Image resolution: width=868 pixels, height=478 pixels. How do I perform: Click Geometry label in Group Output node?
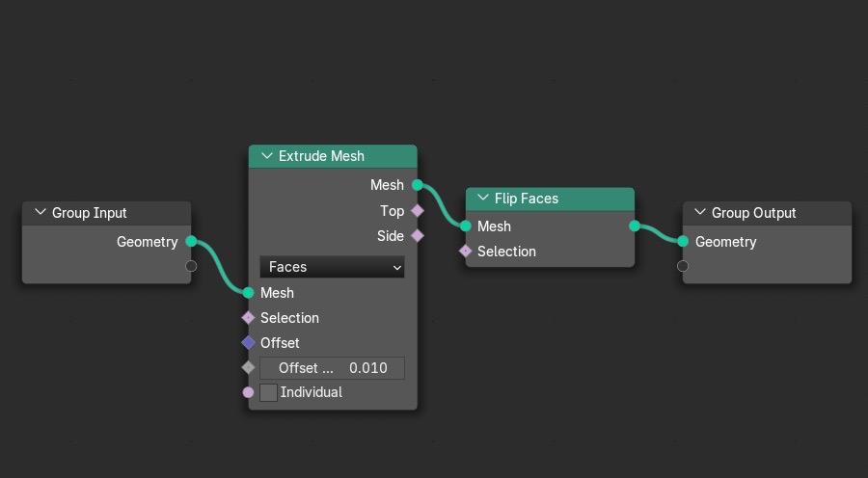point(725,242)
